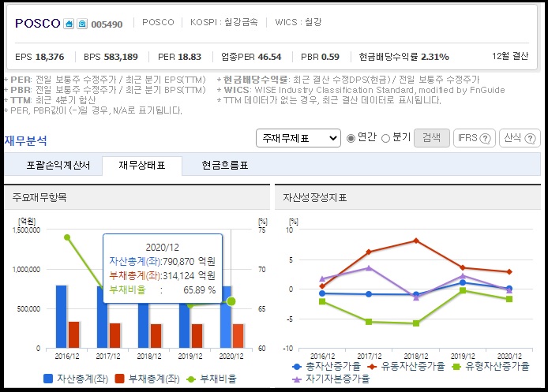Click the 2020/12 유동자산증가율 red diamond point
The width and height of the screenshot is (548, 392).
(509, 271)
